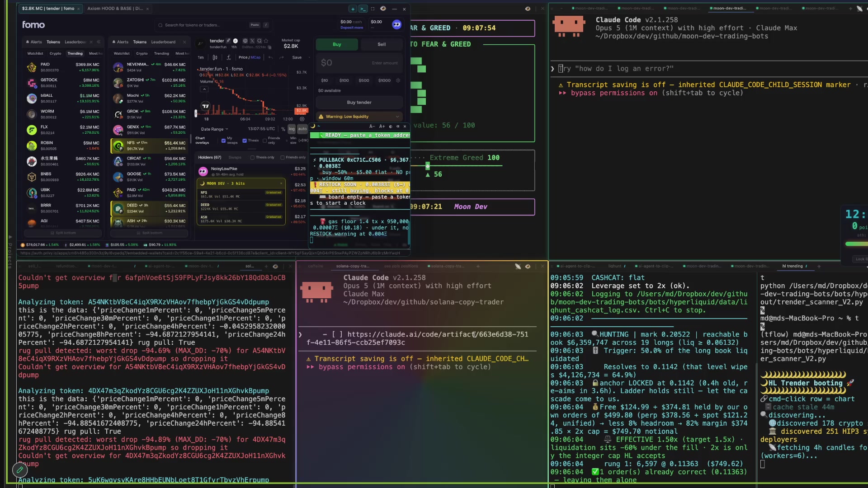Increase overlay font size with A+
This screenshot has height=488, width=868.
[382, 127]
